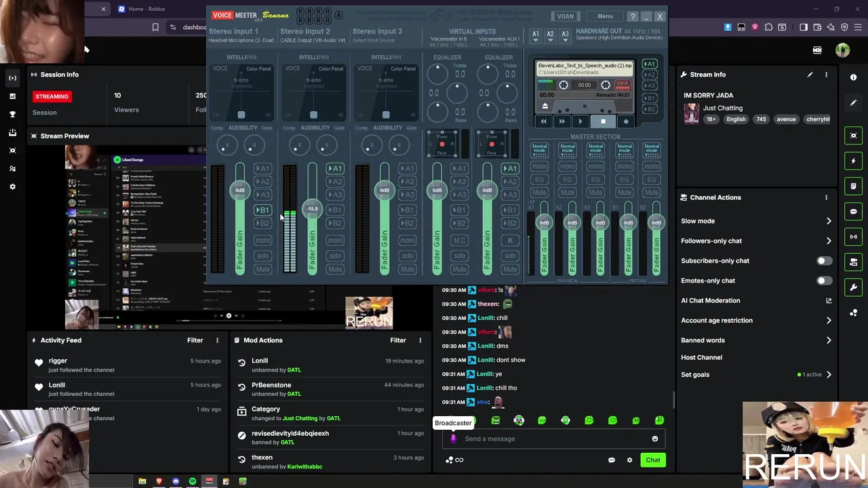This screenshot has width=868, height=488.
Task: Stop the cassette recorder playback
Action: pos(603,121)
